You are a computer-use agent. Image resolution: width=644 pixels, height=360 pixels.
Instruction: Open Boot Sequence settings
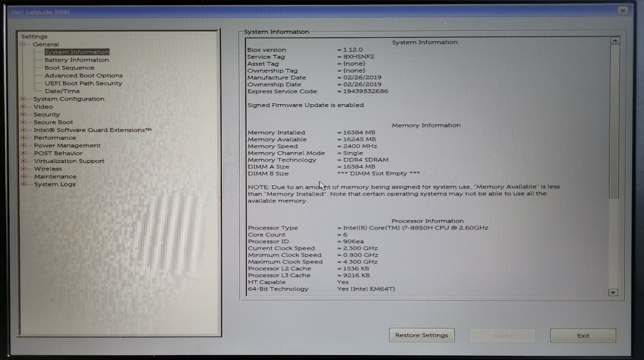70,68
